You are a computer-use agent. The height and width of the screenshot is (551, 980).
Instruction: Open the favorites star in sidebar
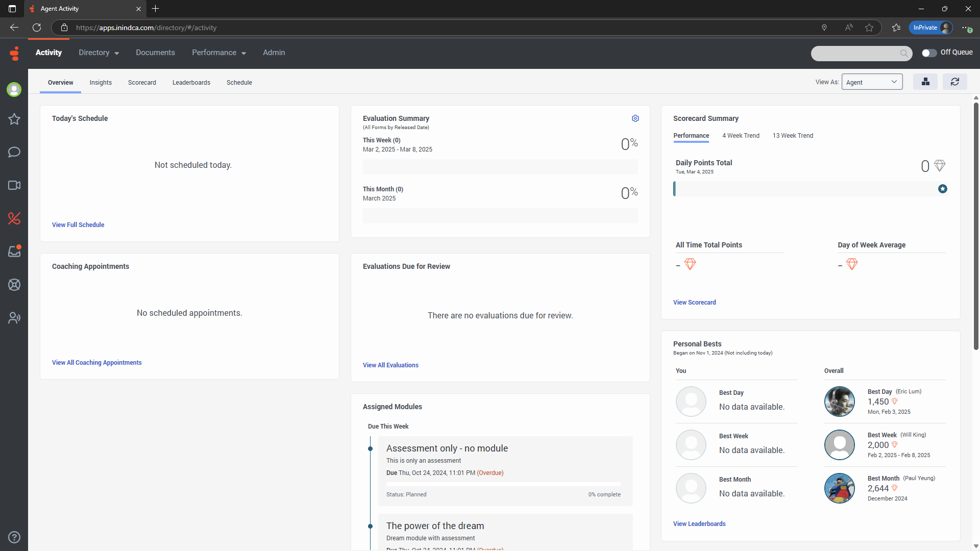click(x=14, y=119)
